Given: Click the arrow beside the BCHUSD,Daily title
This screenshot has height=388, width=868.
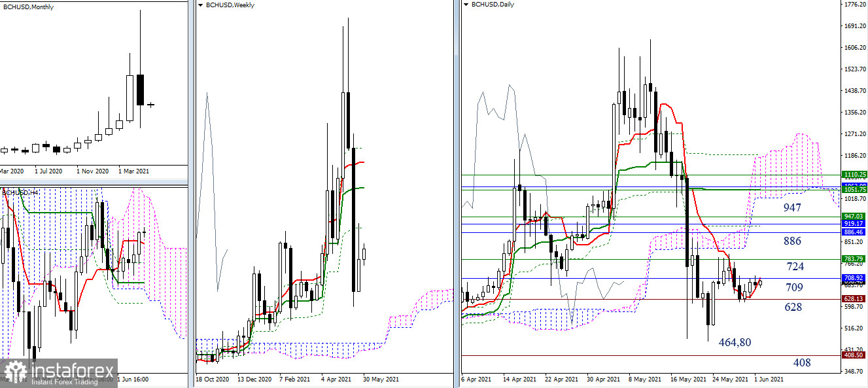Looking at the screenshot, I should 466,5.
